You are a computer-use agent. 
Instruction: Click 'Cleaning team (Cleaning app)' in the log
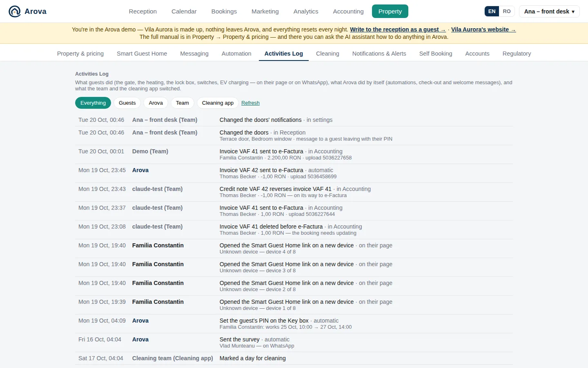click(x=173, y=358)
